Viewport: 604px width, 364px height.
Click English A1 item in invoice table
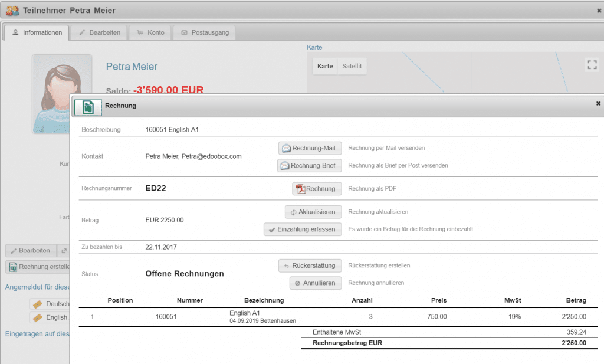tap(245, 313)
